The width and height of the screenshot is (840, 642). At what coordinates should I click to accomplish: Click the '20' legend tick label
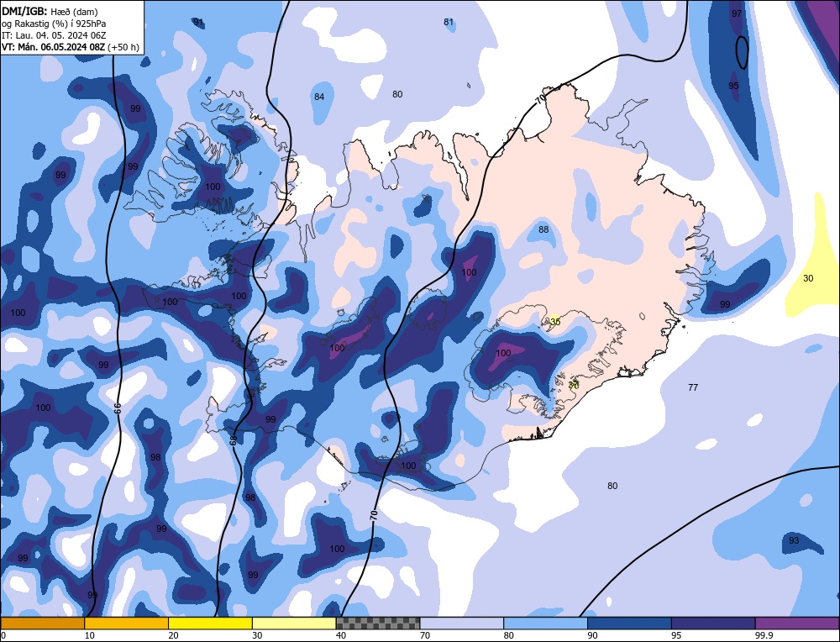(174, 635)
